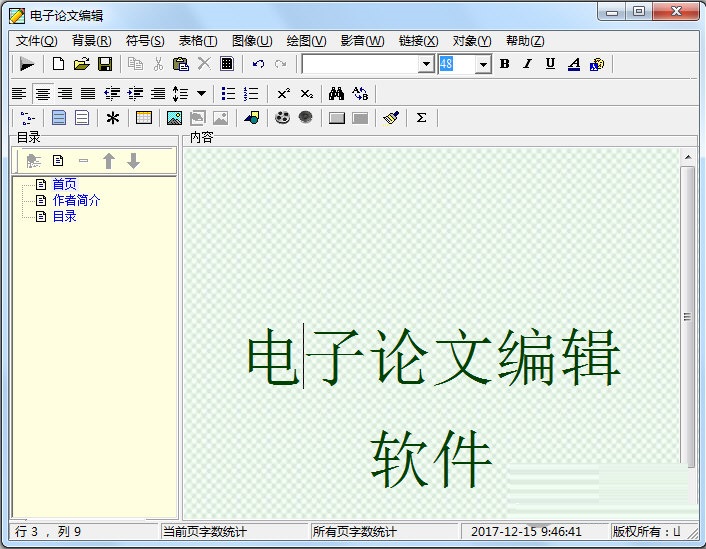Screen dimensions: 706x549
Task: Align text right
Action: (65, 94)
